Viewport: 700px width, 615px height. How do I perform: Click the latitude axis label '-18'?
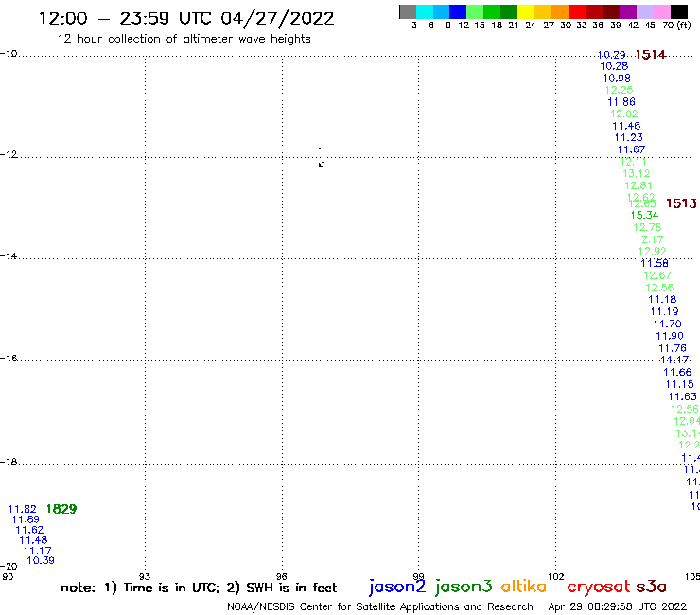tap(9, 462)
